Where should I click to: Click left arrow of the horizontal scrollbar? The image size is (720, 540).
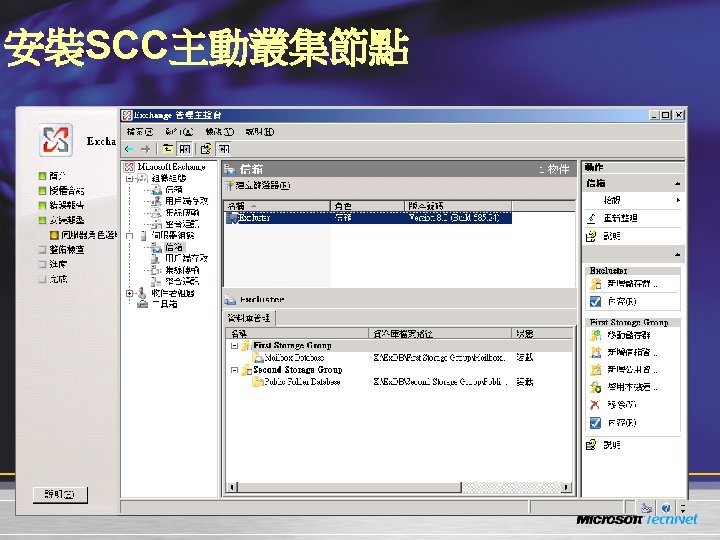pyautogui.click(x=232, y=487)
